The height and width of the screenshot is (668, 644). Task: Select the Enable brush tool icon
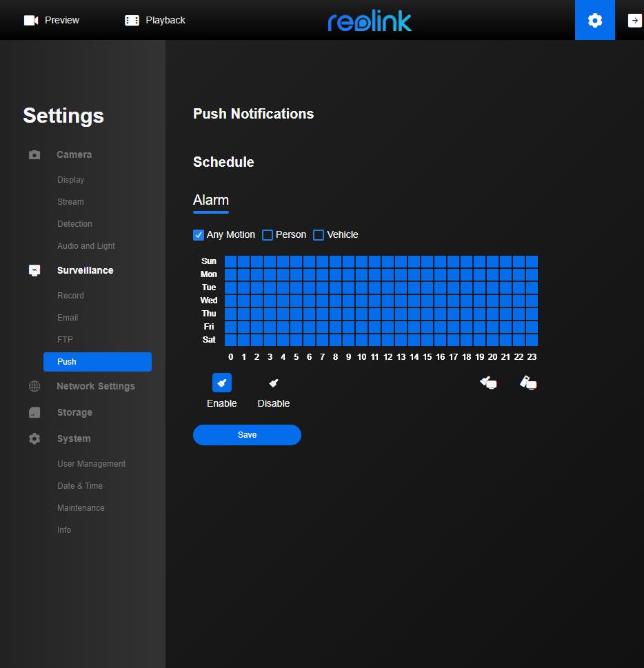coord(221,383)
